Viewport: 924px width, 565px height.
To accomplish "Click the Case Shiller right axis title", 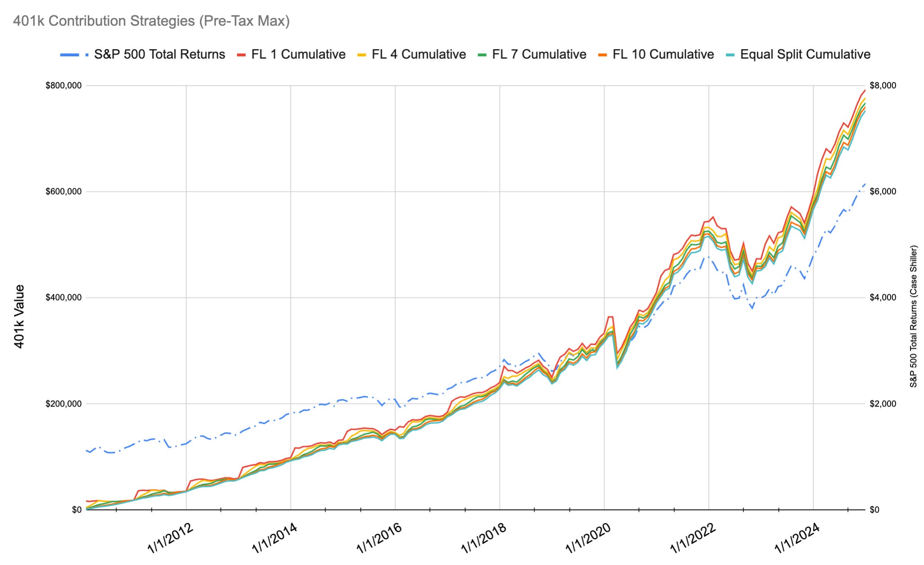I will tap(913, 317).
